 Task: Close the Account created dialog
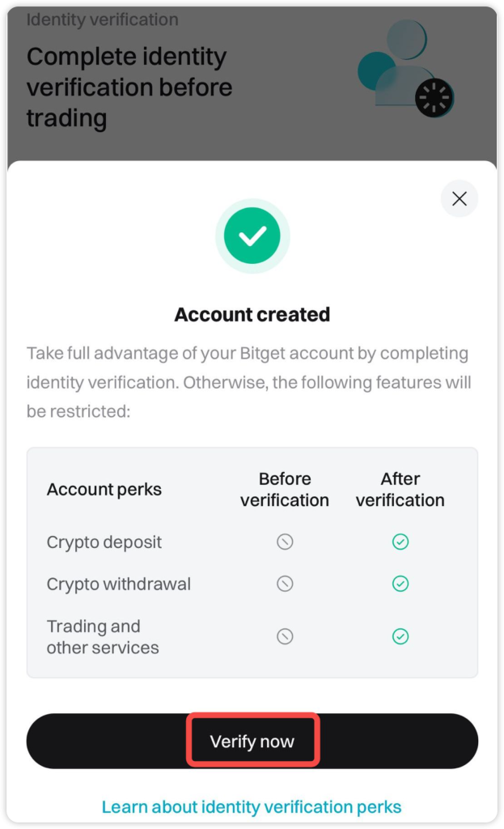459,199
